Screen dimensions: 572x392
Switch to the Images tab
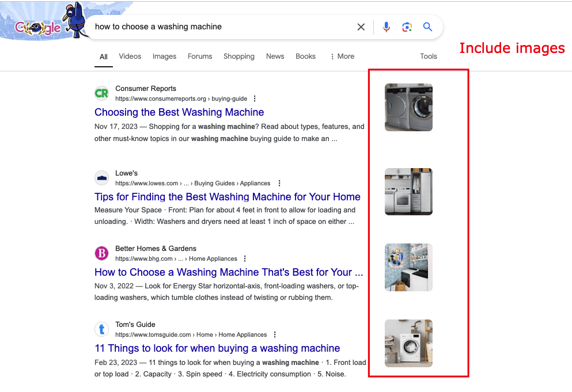(164, 56)
